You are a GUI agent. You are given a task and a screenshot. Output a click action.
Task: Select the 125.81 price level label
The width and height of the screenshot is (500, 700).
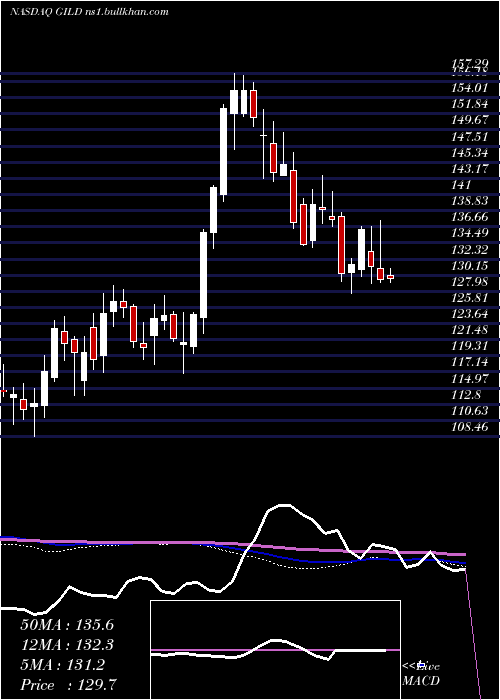(x=468, y=298)
